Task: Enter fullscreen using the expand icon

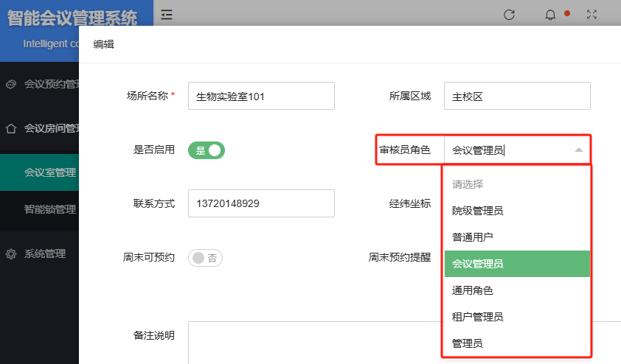Action: (x=591, y=14)
